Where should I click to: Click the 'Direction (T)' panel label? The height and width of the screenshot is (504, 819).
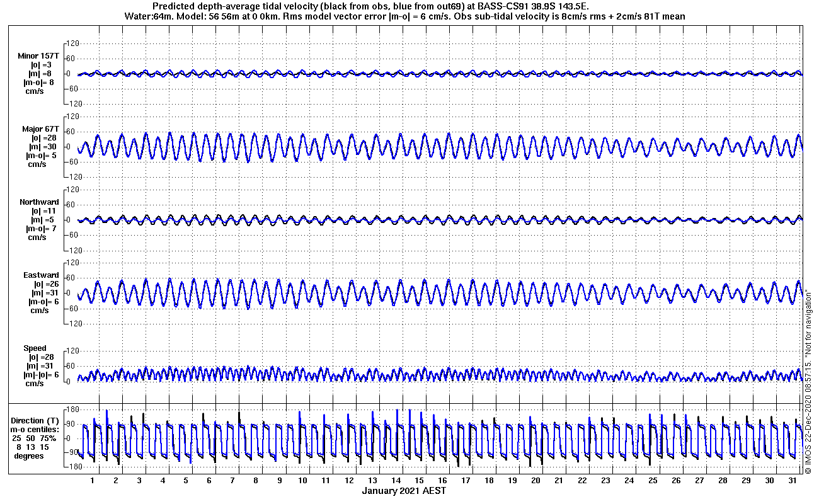(x=36, y=420)
